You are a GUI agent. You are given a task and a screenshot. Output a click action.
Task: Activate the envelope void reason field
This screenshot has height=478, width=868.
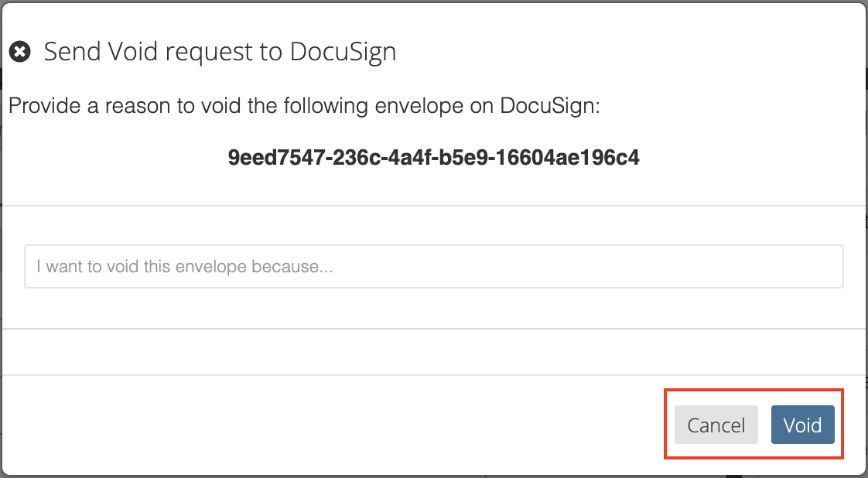[x=433, y=267]
